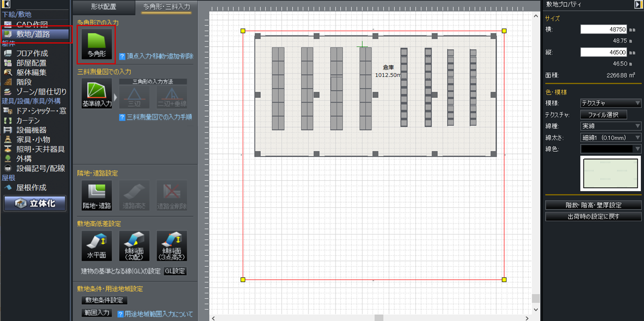
Task: Select the 多角形・三斜入力 tab
Action: 166,7
